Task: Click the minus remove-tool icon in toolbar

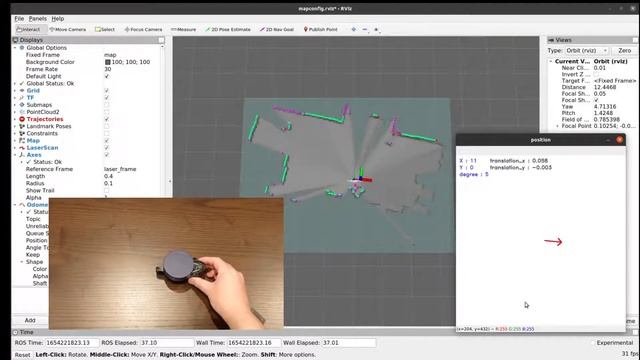Action: [365, 29]
